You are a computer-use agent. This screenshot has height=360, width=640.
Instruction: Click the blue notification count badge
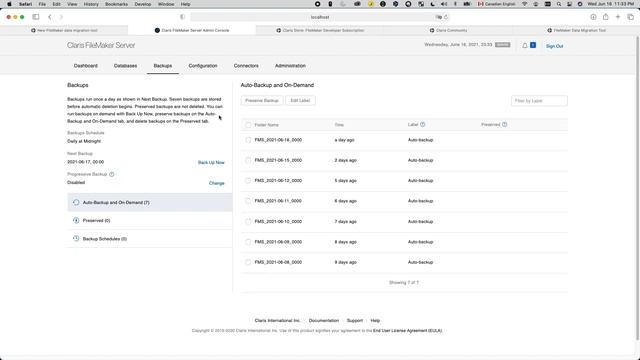(x=533, y=45)
